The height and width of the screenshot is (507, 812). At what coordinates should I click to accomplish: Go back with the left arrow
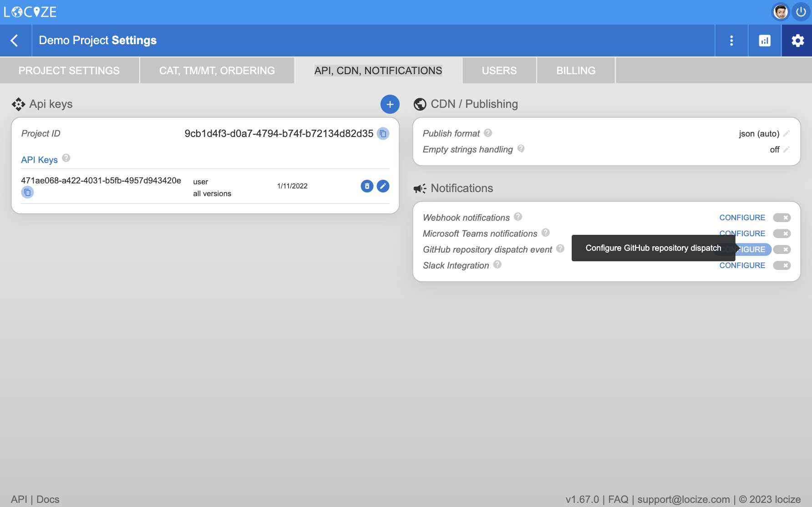point(15,41)
